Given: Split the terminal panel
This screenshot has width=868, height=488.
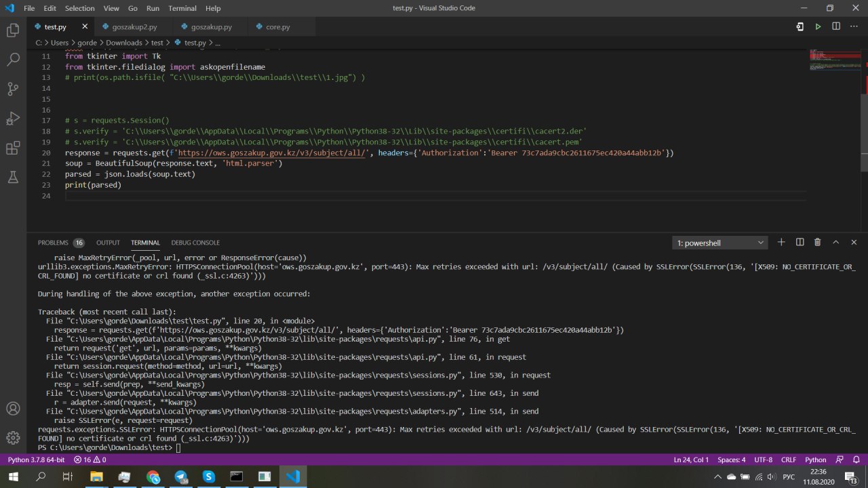Looking at the screenshot, I should [800, 242].
